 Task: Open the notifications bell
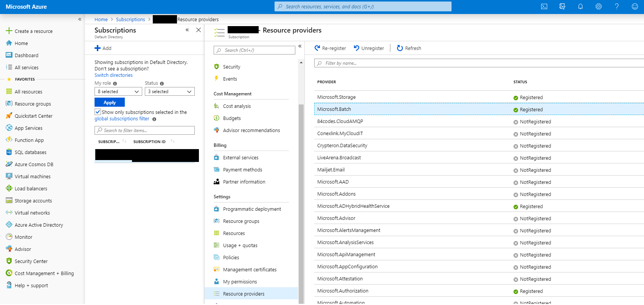click(x=580, y=6)
